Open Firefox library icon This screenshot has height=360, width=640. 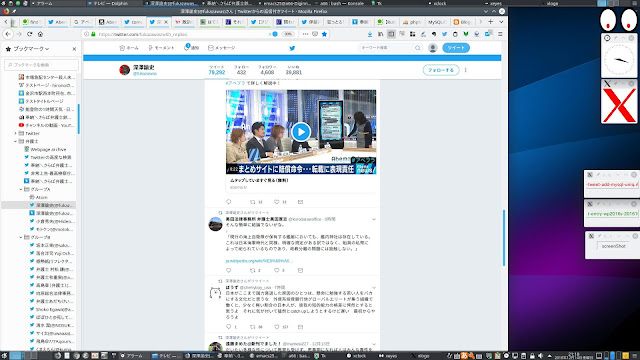pyautogui.click(x=380, y=34)
